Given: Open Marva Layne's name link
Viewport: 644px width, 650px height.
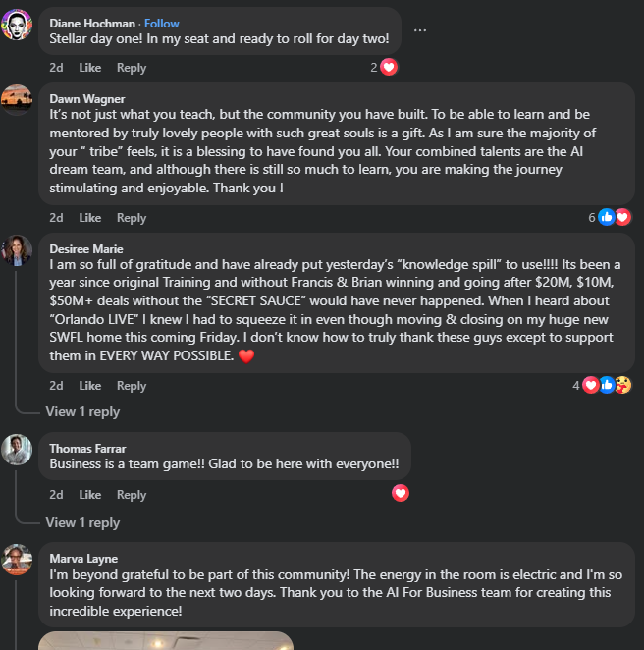Looking at the screenshot, I should pos(83,559).
